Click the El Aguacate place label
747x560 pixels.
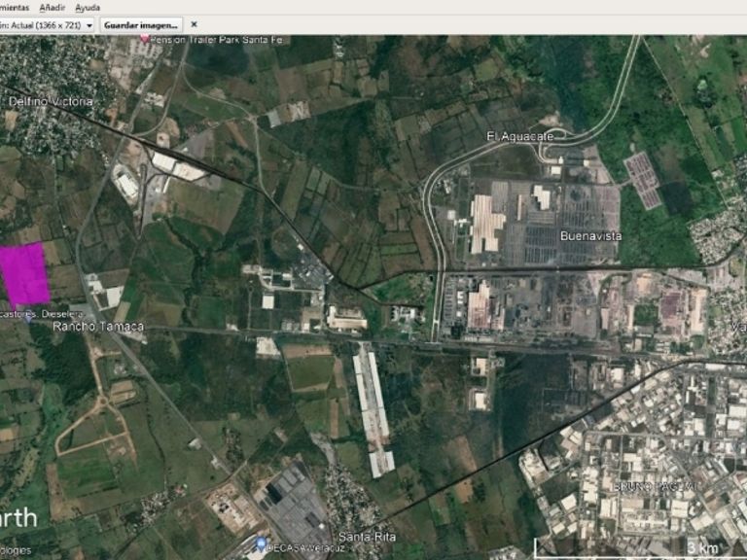tap(520, 137)
